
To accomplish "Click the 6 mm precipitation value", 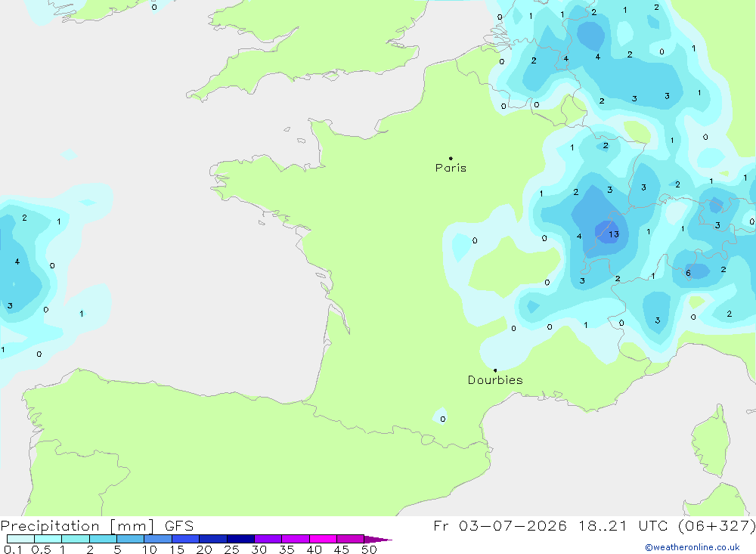I will (x=688, y=273).
